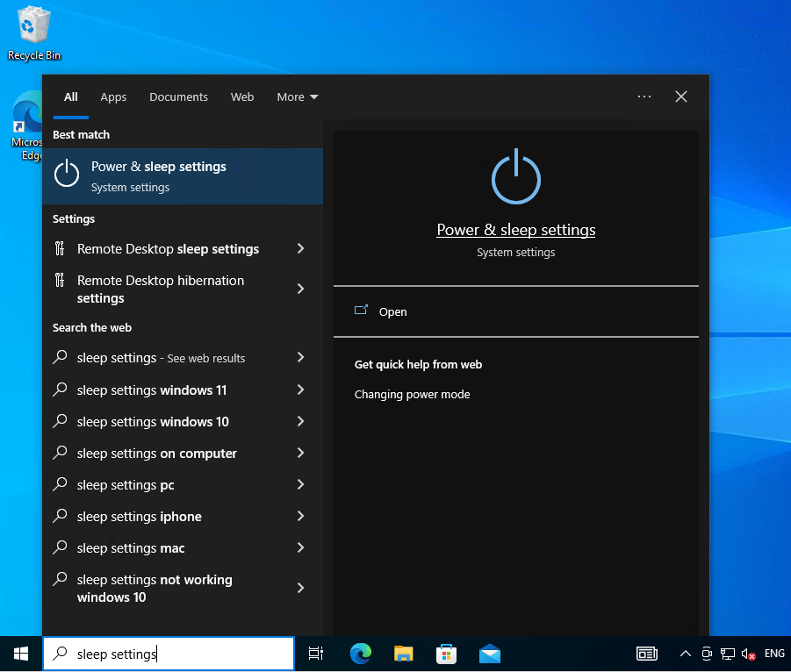
Task: Click the large power icon in preview pane
Action: click(x=516, y=176)
